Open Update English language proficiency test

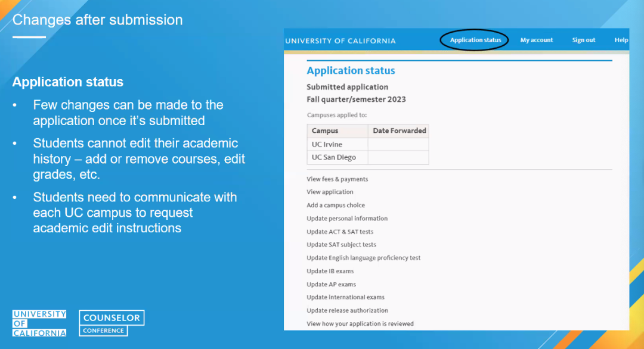pyautogui.click(x=364, y=258)
